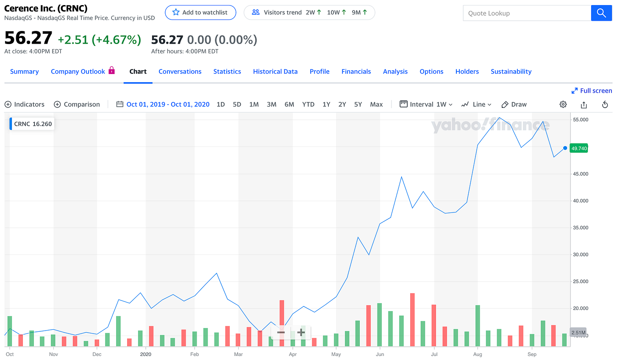Click the Visitors trend people icon
The height and width of the screenshot is (364, 617).
[256, 12]
